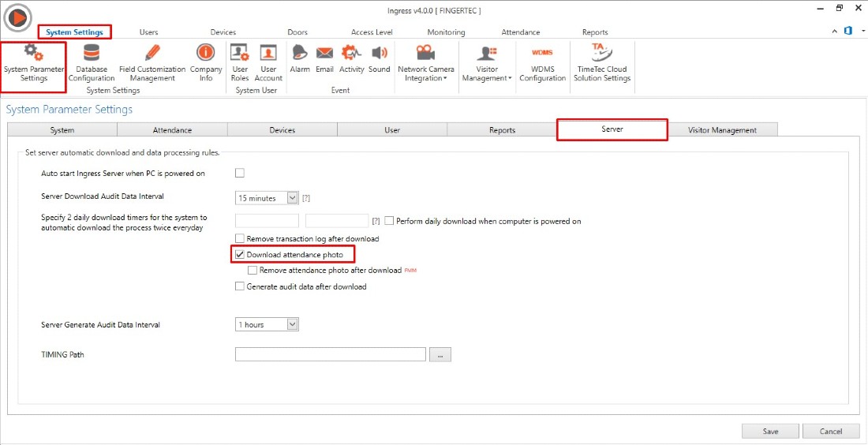Screen dimensions: 868x445
Task: Expand Visitor Management ribbon dropdown arrow
Action: pyautogui.click(x=509, y=79)
